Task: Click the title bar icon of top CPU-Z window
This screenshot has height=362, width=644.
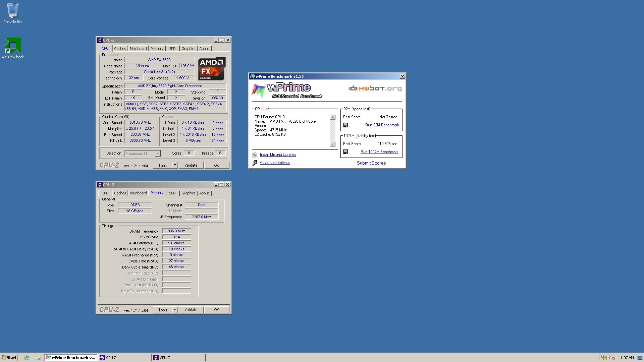Action: (100, 40)
